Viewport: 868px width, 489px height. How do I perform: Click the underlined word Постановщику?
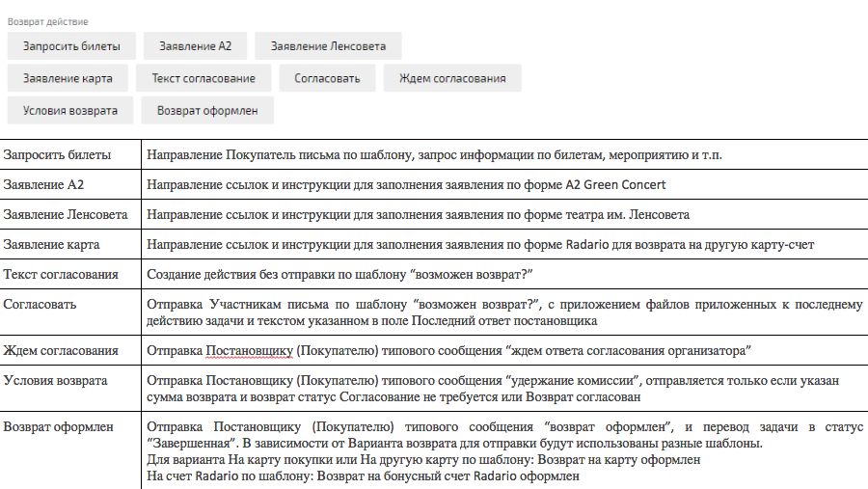coord(249,350)
